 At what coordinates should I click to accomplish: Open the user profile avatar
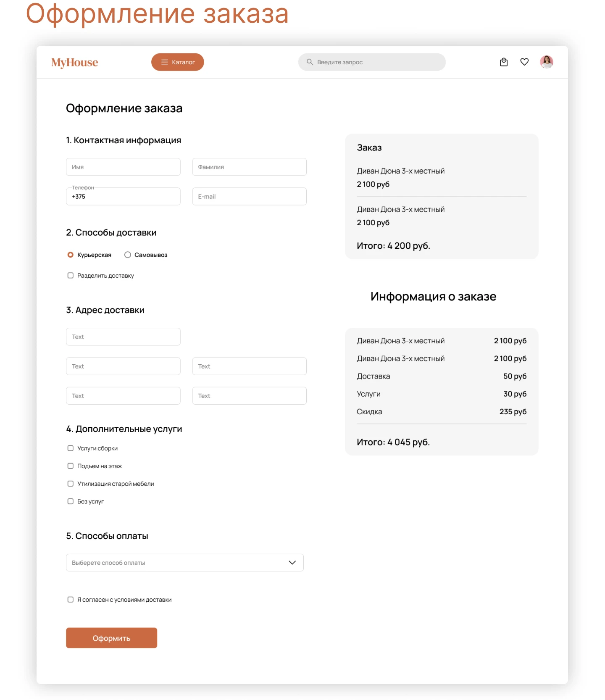tap(546, 62)
